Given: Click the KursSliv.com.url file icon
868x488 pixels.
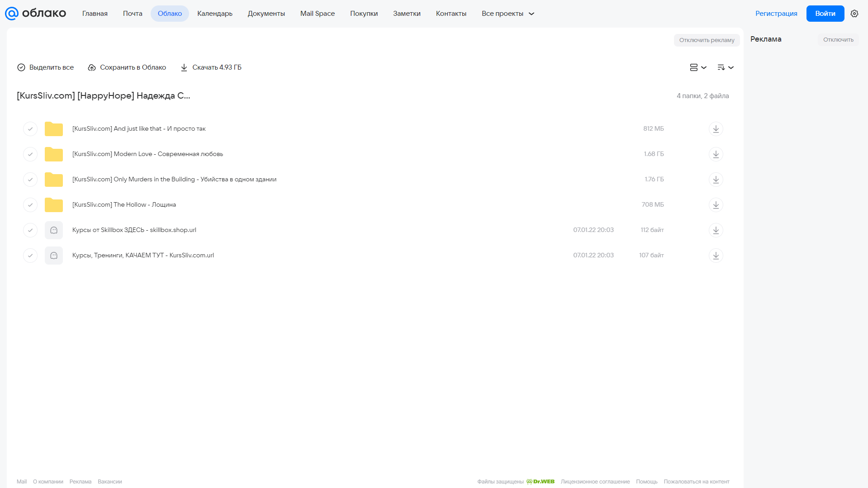Looking at the screenshot, I should click(x=54, y=256).
